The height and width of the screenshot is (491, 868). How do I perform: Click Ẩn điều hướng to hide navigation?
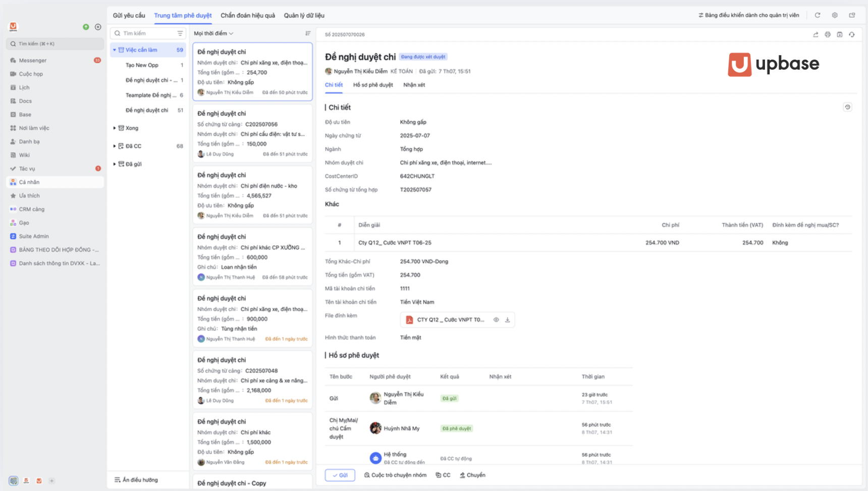[x=136, y=480]
